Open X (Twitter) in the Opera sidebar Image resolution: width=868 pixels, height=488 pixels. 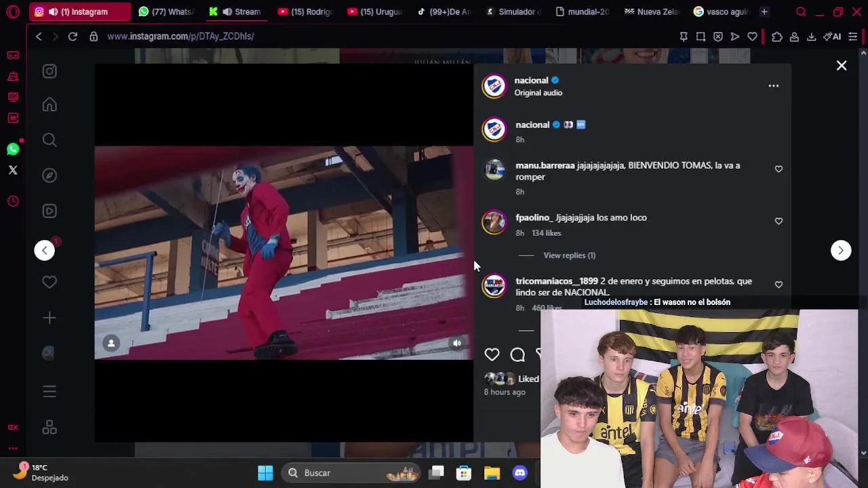[13, 170]
